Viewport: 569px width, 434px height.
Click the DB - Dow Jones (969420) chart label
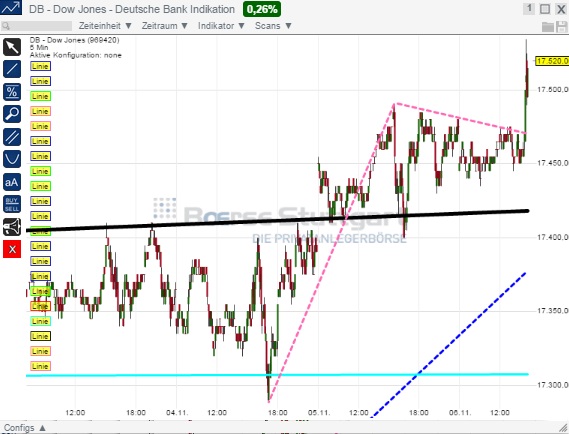click(74, 40)
